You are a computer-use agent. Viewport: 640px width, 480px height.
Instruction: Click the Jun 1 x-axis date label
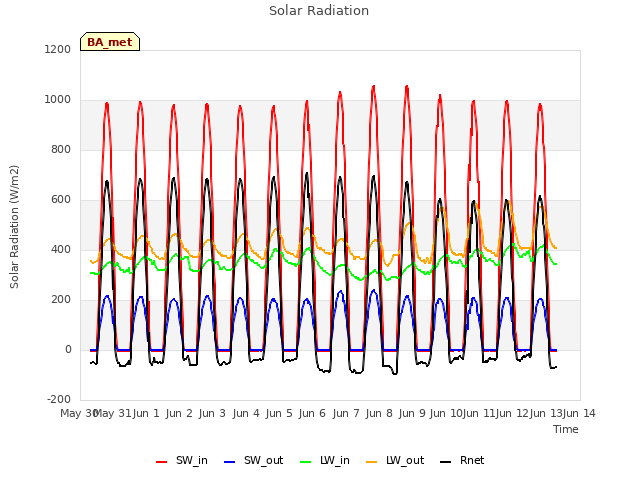[146, 413]
